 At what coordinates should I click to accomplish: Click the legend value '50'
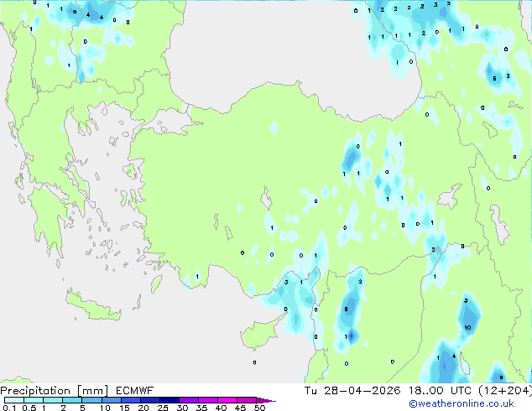click(x=259, y=408)
